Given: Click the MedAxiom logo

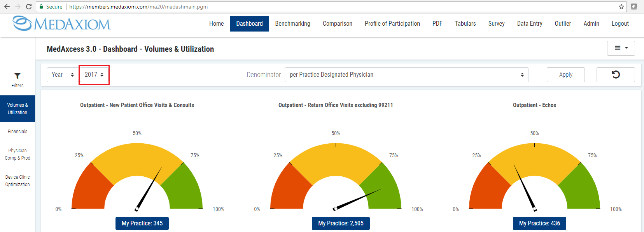Looking at the screenshot, I should 61,24.
